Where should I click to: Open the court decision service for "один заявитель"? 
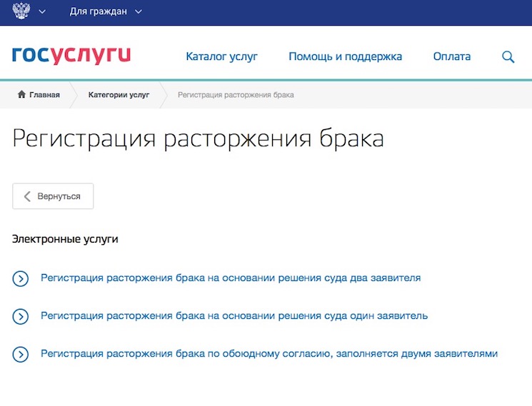tap(234, 315)
